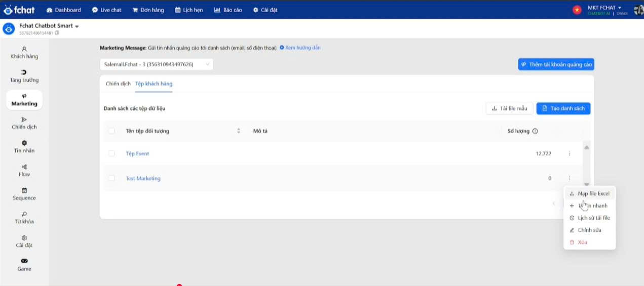Open the Khách hàng sidebar icon
Viewport: 644px width, 286px height.
pos(24,49)
